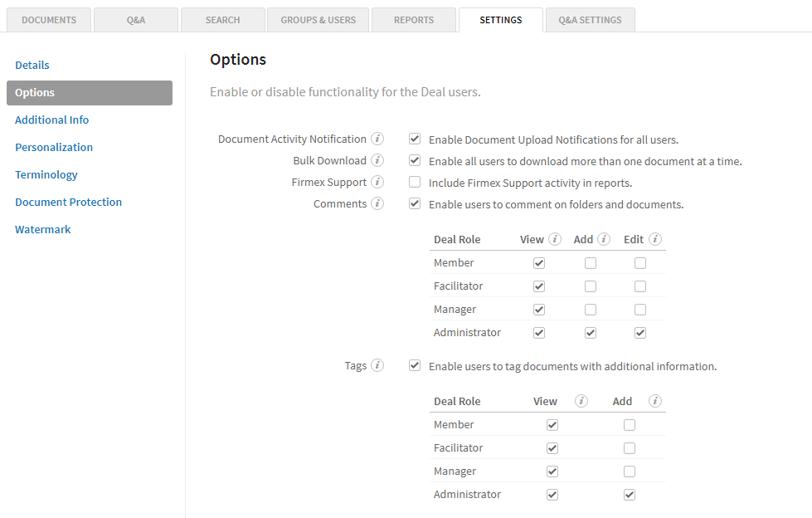Uncheck Administrator Add checkbox in Comments table

coord(591,333)
